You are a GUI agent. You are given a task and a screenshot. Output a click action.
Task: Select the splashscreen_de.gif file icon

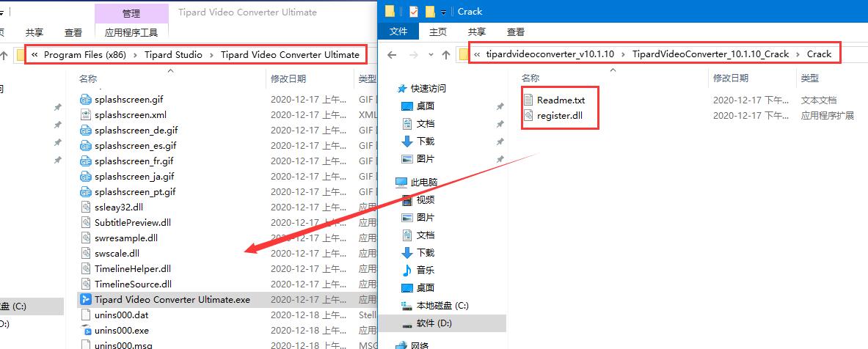pos(85,131)
